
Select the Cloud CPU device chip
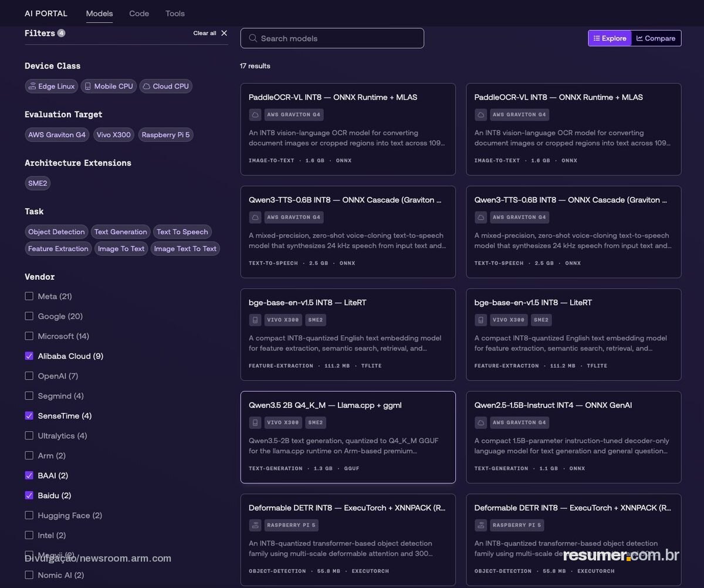tap(166, 86)
